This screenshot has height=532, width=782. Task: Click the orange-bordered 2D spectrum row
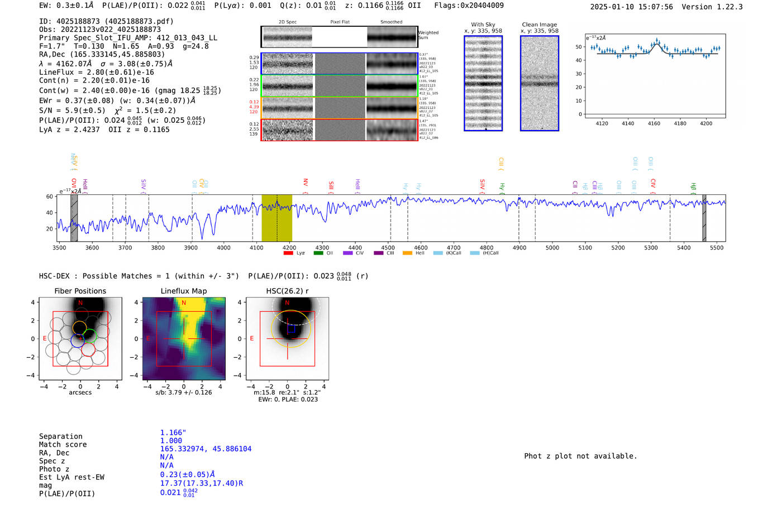tap(340, 108)
